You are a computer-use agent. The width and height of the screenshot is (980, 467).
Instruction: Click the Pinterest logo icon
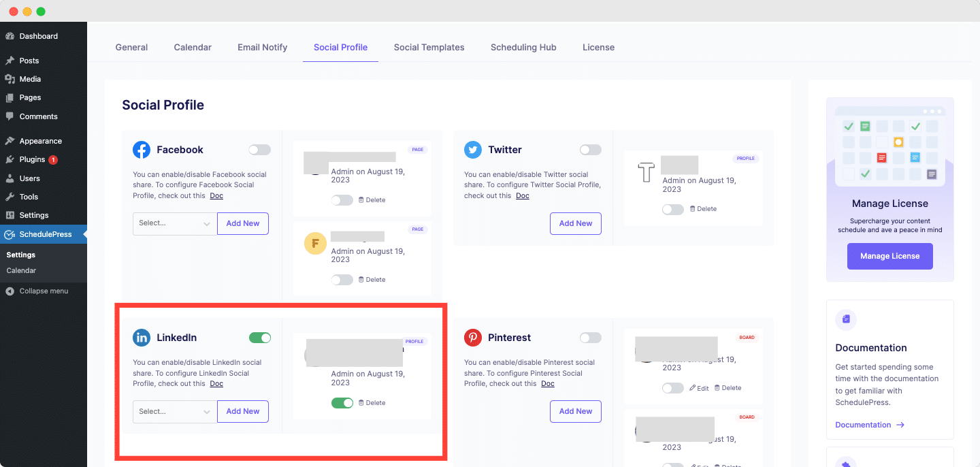(x=473, y=338)
